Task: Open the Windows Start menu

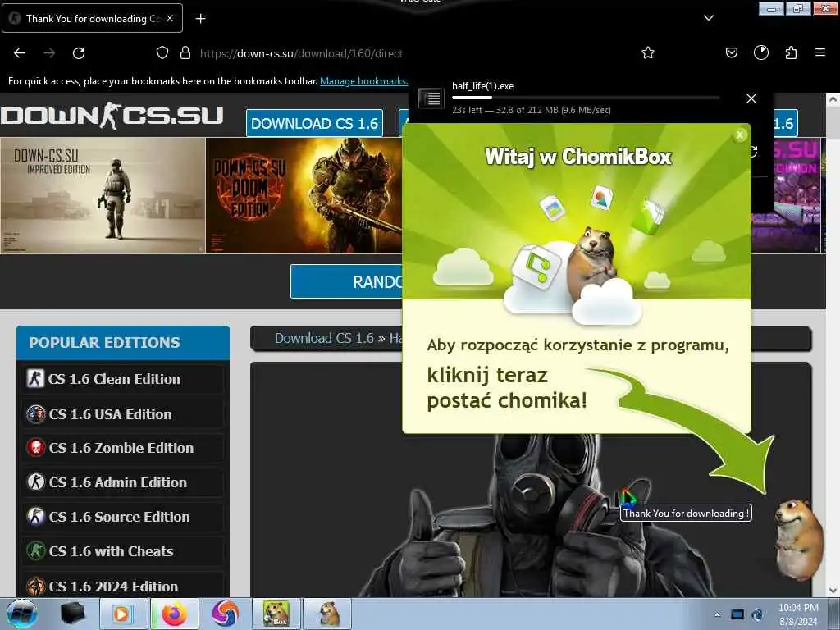Action: pos(21,614)
